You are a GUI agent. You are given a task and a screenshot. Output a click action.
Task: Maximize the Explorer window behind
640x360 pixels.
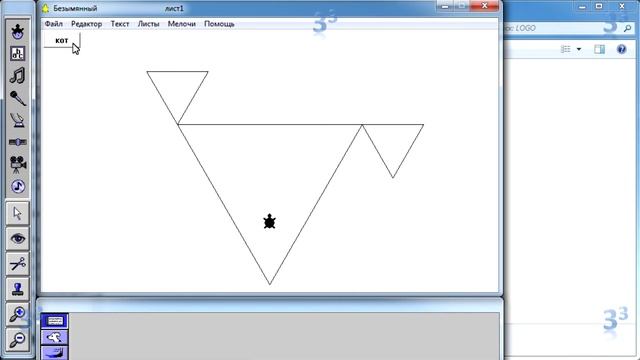coord(599,6)
